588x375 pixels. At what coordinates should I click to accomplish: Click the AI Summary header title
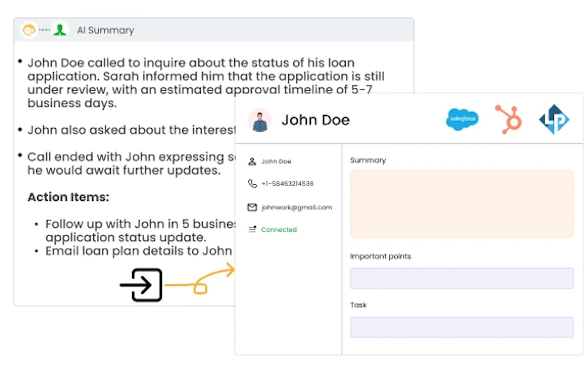(106, 30)
